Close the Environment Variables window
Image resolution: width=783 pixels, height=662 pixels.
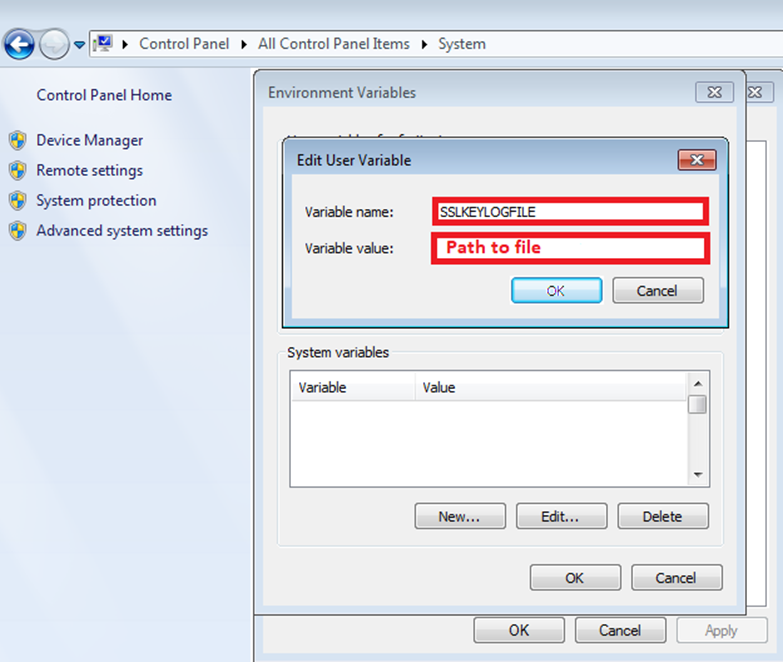tap(714, 92)
